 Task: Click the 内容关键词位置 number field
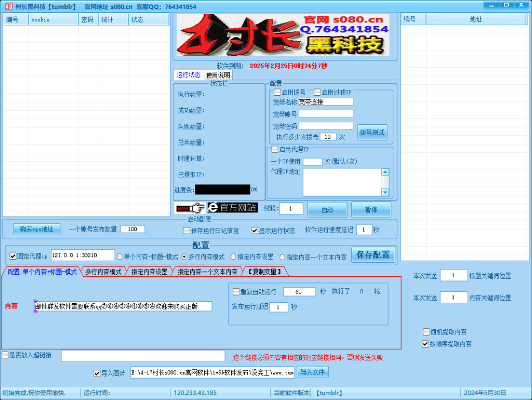454,298
